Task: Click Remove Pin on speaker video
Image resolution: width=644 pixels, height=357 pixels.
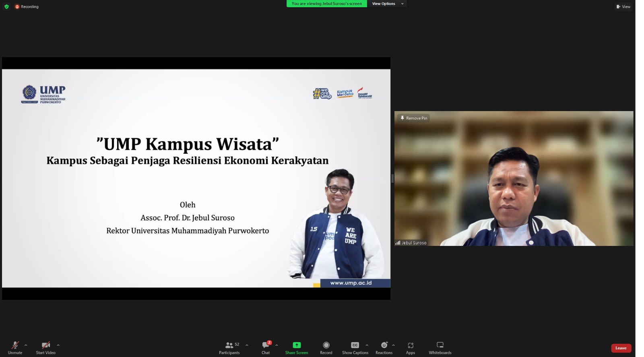Action: click(414, 118)
